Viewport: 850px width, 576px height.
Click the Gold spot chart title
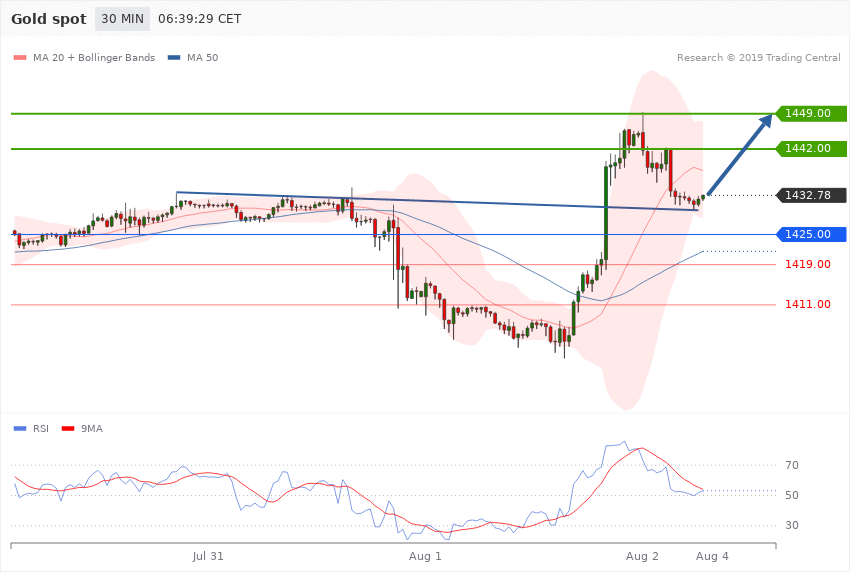click(49, 19)
